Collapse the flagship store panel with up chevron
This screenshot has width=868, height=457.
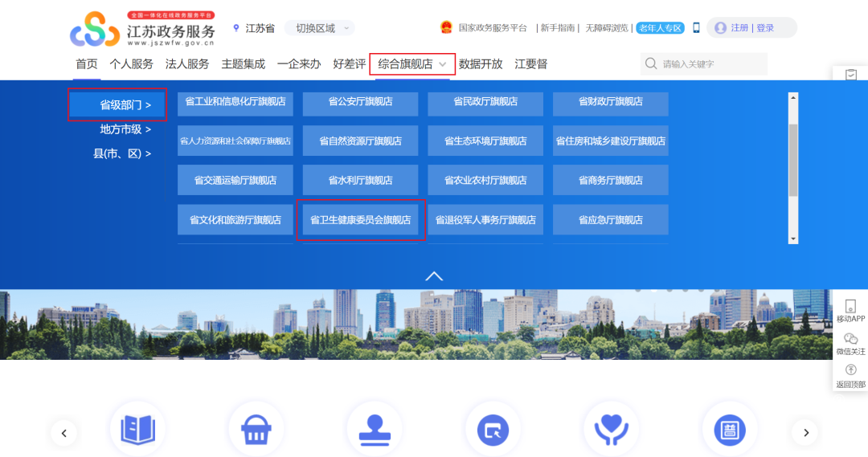click(x=434, y=276)
